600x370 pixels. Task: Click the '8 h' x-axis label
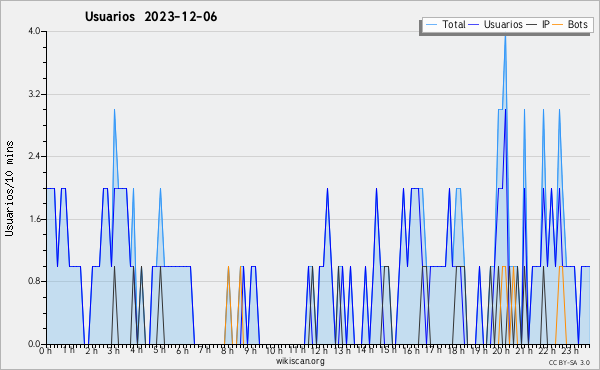pyautogui.click(x=227, y=351)
